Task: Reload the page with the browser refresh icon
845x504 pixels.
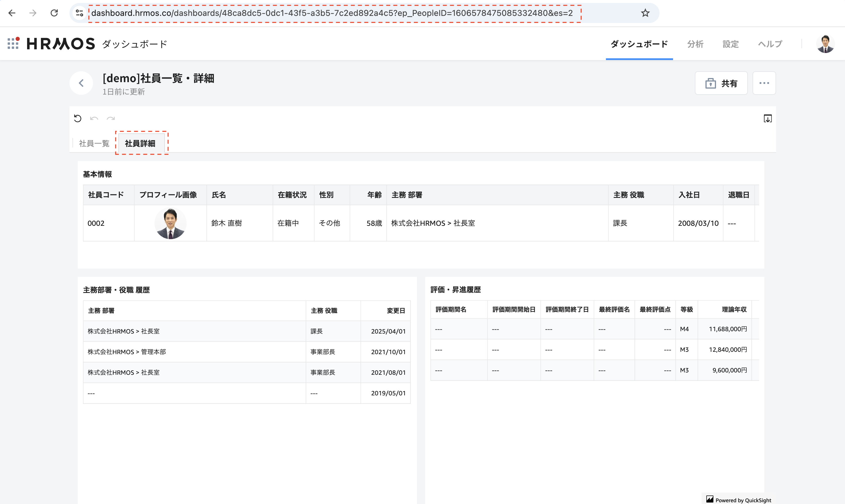Action: [x=54, y=13]
